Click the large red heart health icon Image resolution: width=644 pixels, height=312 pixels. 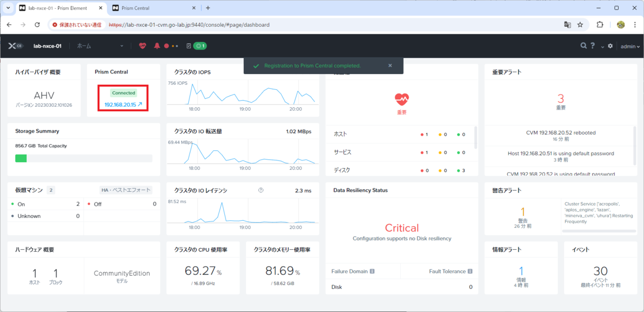402,99
